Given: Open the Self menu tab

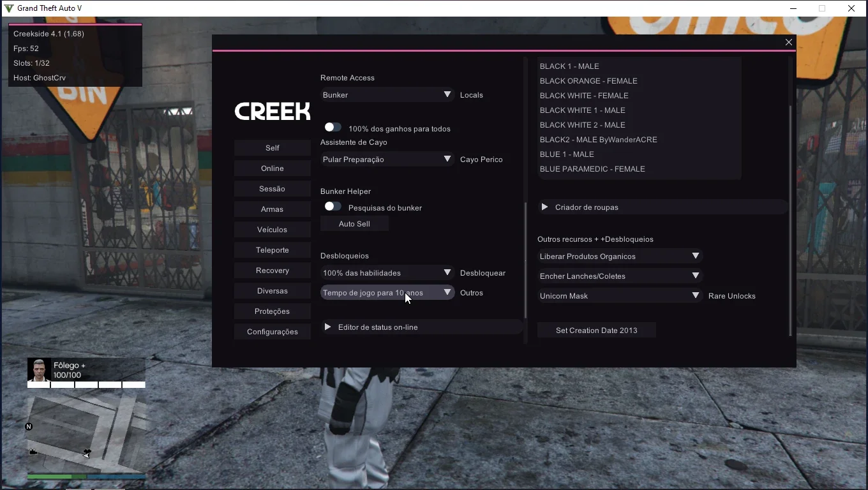Looking at the screenshot, I should (273, 148).
